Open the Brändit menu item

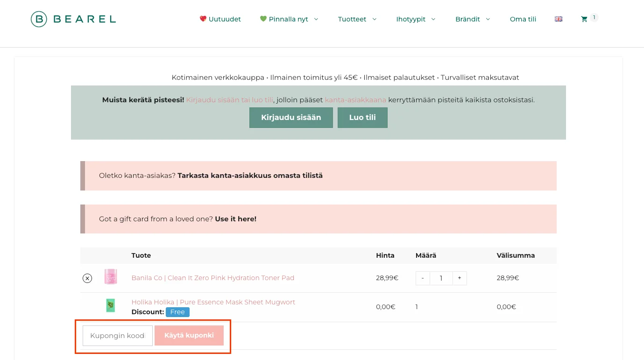click(x=467, y=19)
